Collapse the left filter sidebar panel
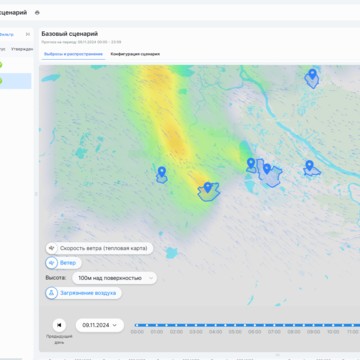The image size is (360, 360). [28, 34]
